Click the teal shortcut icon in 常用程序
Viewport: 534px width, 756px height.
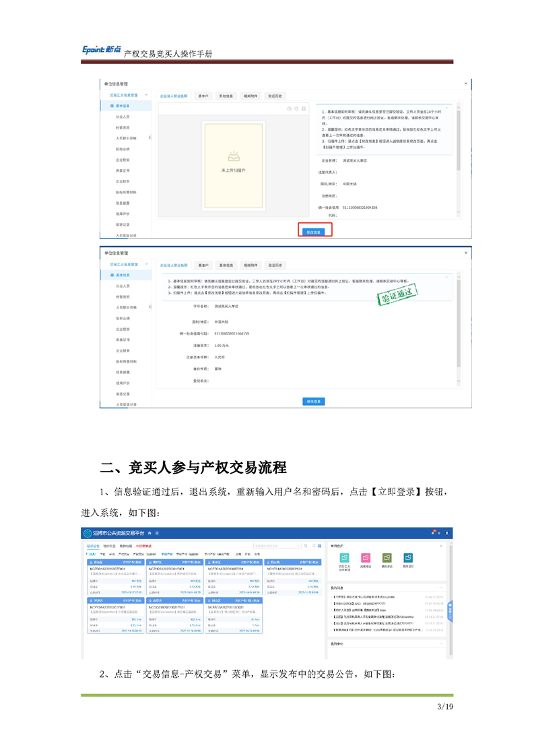pos(344,558)
